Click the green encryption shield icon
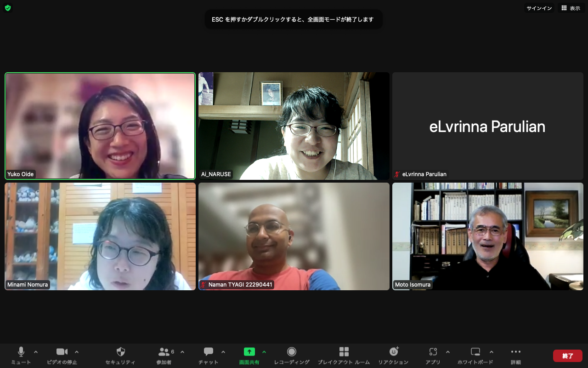Viewport: 588px width, 368px height. pos(8,8)
